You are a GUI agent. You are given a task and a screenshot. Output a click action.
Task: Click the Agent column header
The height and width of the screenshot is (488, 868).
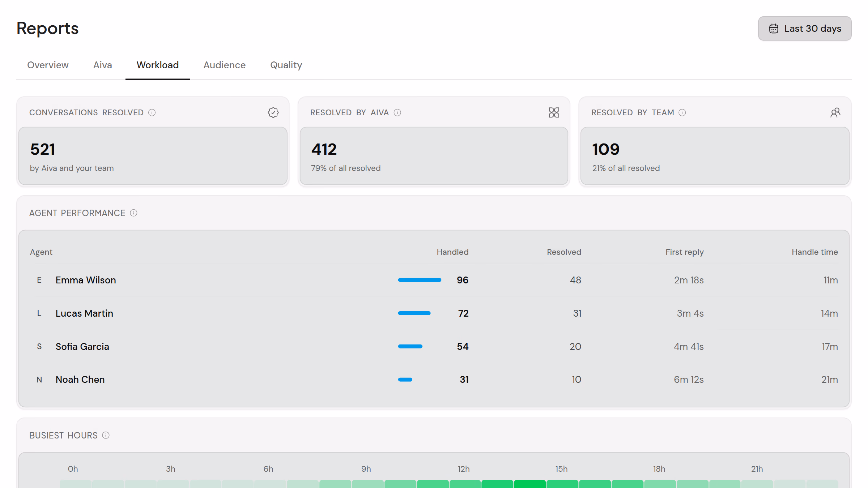pos(41,252)
